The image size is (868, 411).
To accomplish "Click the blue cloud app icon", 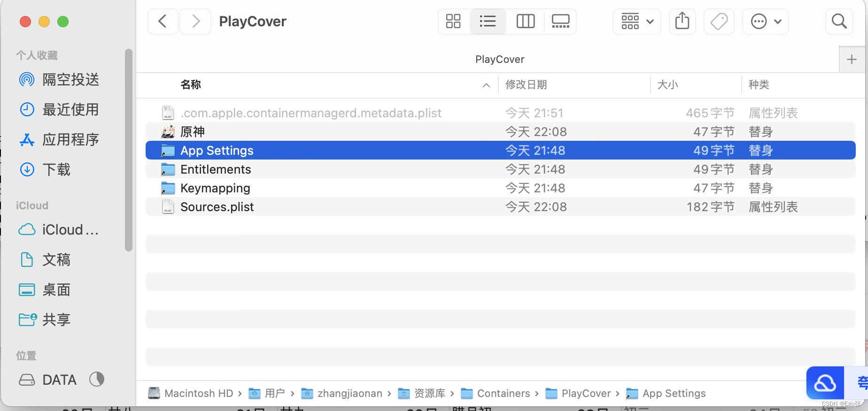I will [825, 383].
